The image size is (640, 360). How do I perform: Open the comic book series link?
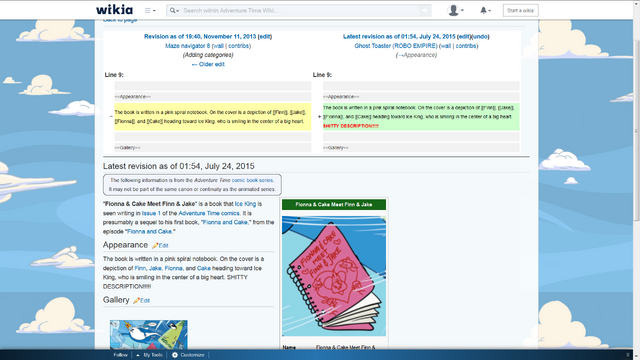[x=252, y=180]
